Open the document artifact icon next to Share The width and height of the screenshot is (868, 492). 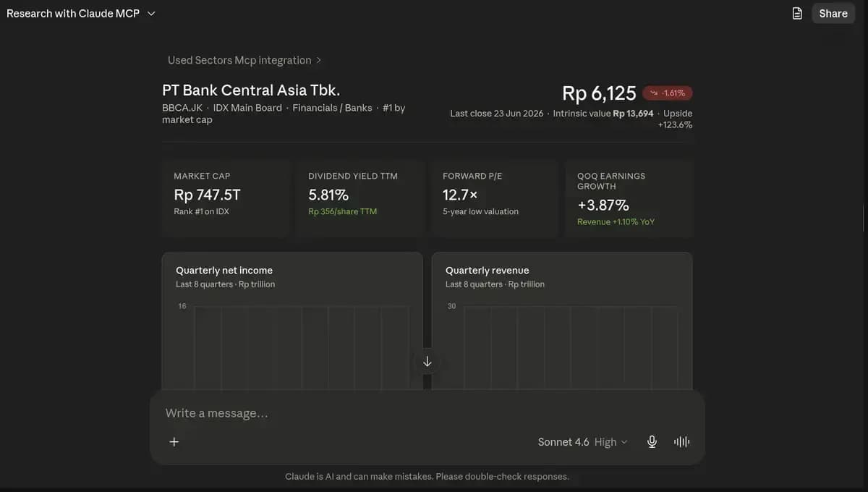(x=797, y=13)
